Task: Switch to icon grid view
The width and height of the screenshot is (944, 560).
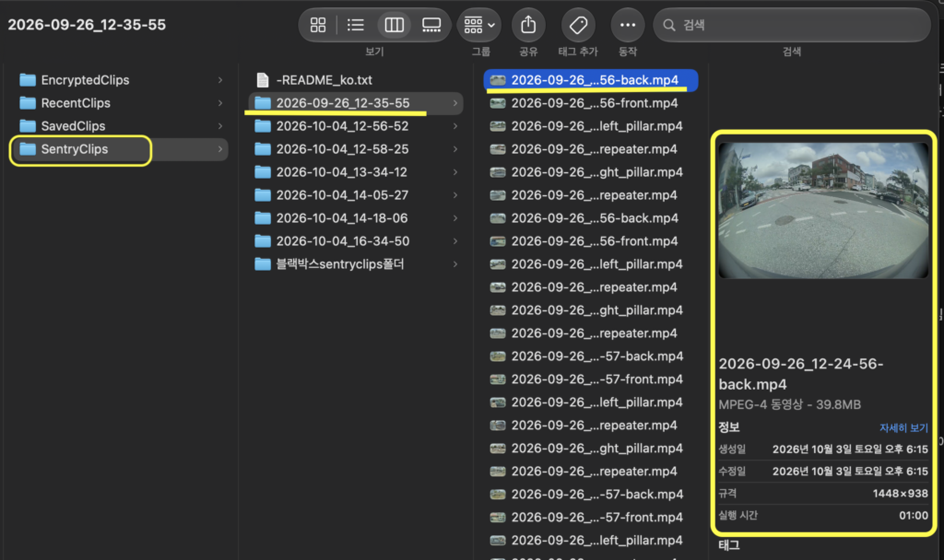Action: (318, 25)
